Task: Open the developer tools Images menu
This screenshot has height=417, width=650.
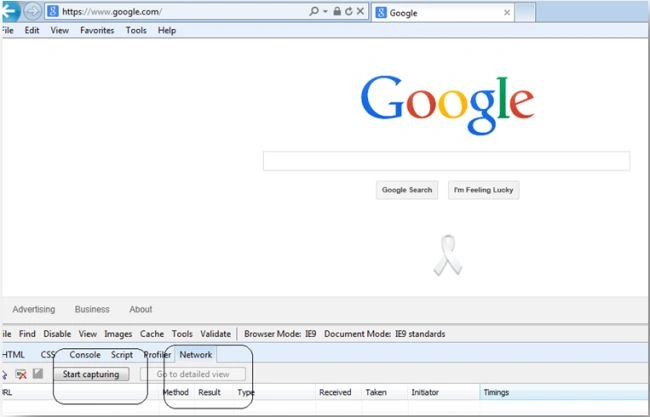Action: (118, 334)
